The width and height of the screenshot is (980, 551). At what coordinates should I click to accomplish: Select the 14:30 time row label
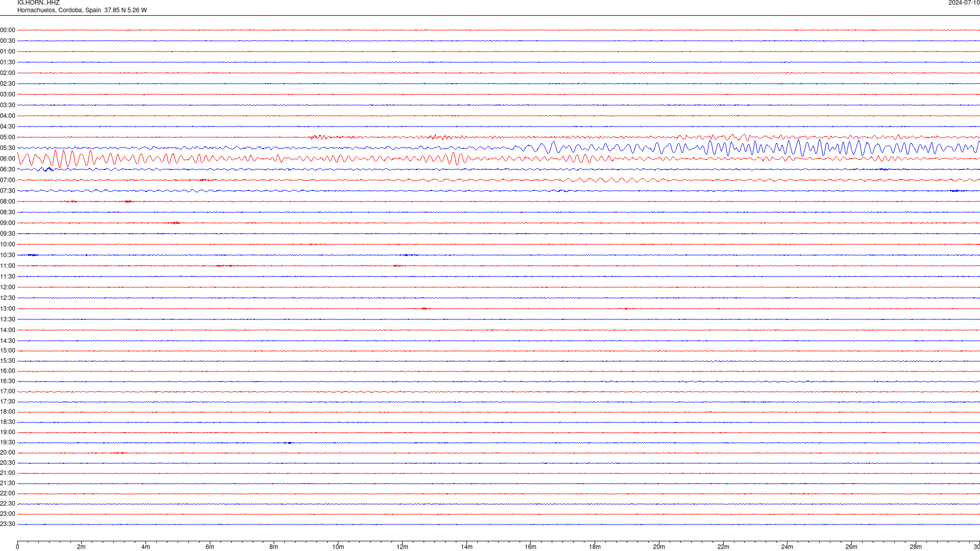point(8,341)
